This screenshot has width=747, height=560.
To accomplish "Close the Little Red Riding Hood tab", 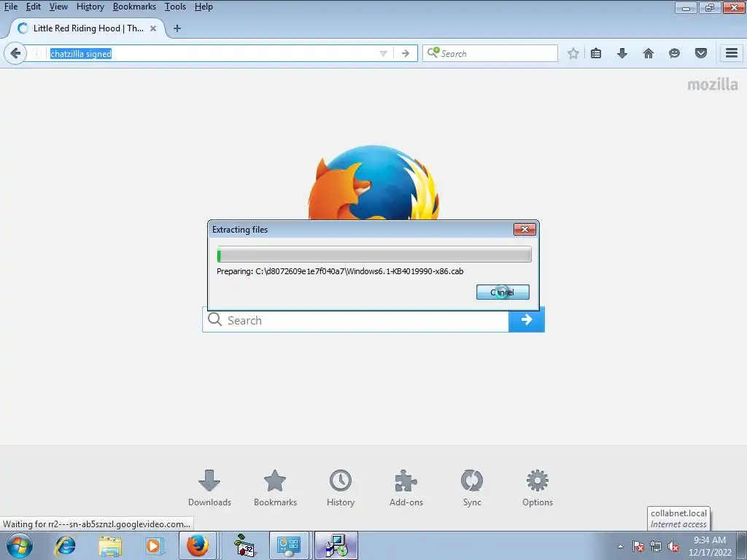I will point(153,28).
